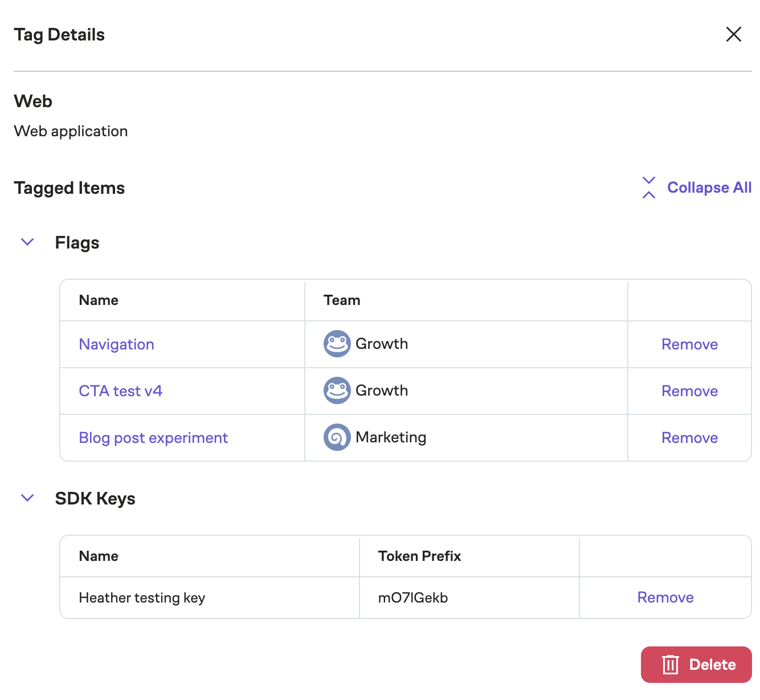Remove Heather testing key from tag
Image resolution: width=760 pixels, height=700 pixels.
(665, 597)
